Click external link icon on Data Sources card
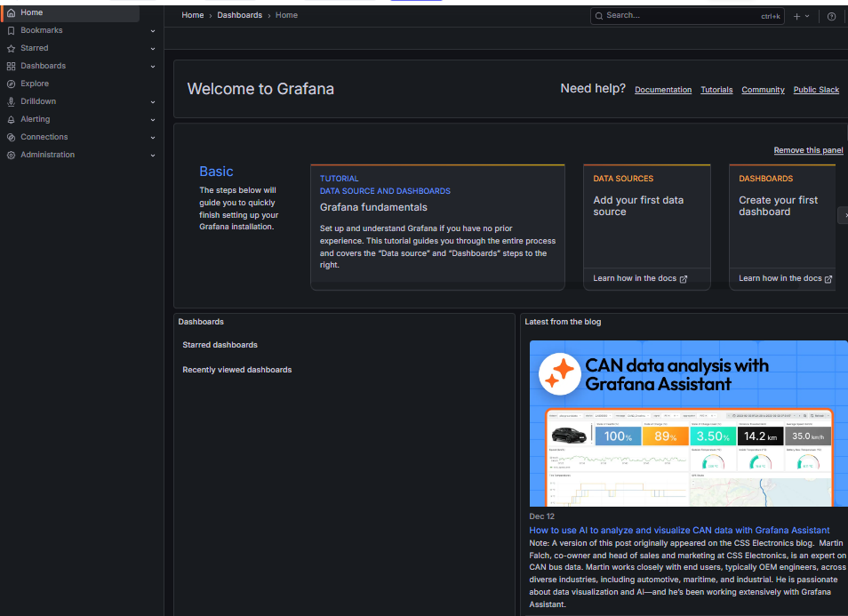This screenshot has width=848, height=616. (x=684, y=279)
